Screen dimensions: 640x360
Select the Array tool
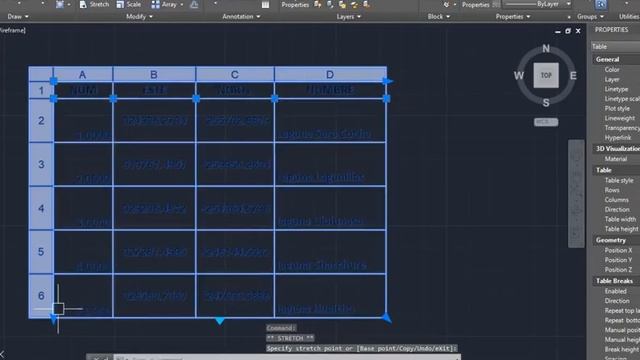(164, 4)
